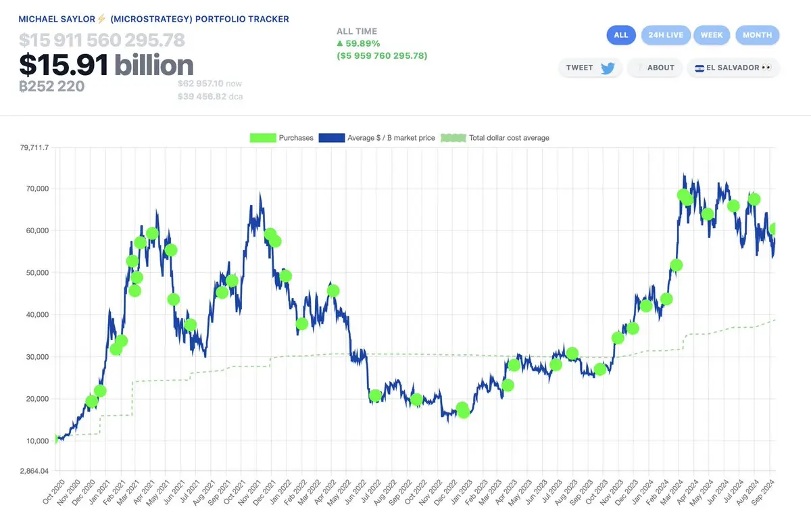The image size is (811, 532).
Task: Click the 'Total dollar cost average' legend label
Action: pyautogui.click(x=509, y=138)
